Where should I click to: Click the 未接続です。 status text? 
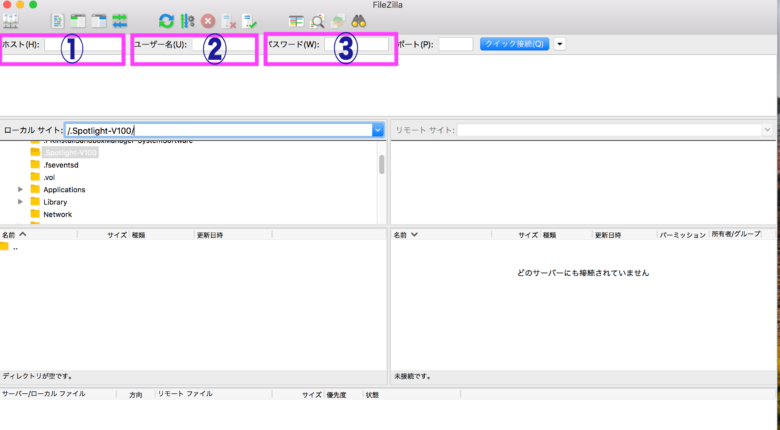coord(412,376)
